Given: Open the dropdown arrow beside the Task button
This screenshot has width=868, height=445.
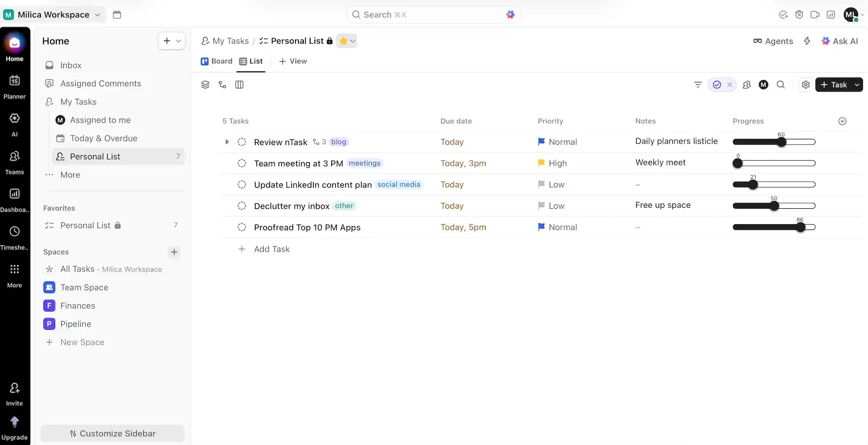Looking at the screenshot, I should point(857,84).
